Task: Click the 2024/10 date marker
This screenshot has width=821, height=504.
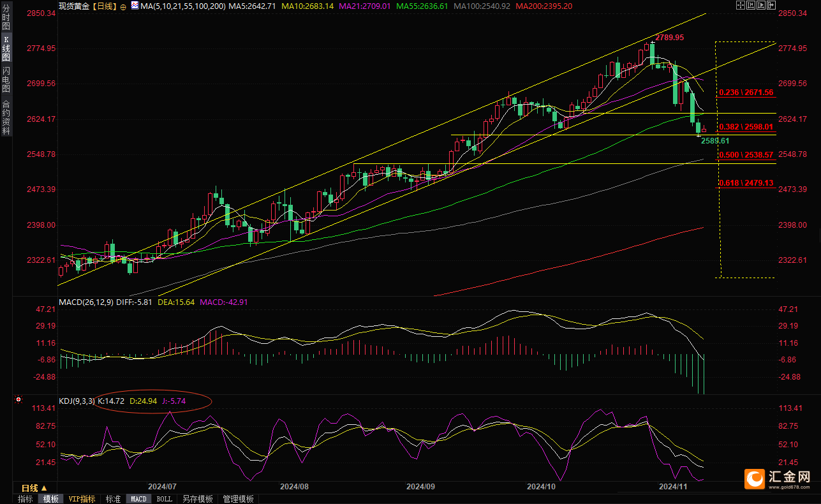Action: coord(542,486)
